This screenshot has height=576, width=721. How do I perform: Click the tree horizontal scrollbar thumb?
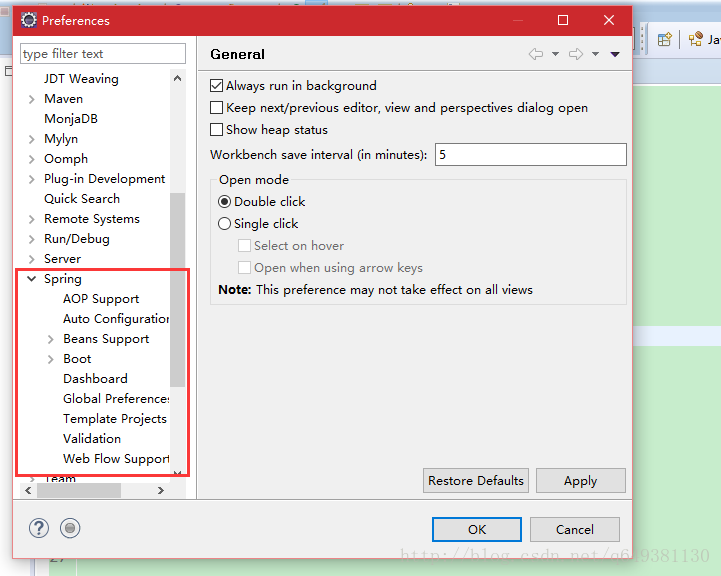click(79, 490)
